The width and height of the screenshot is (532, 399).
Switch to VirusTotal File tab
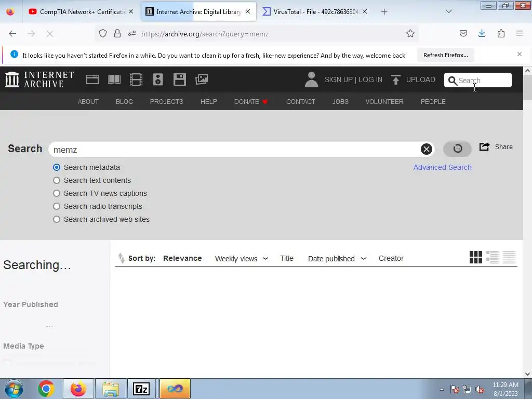(315, 11)
